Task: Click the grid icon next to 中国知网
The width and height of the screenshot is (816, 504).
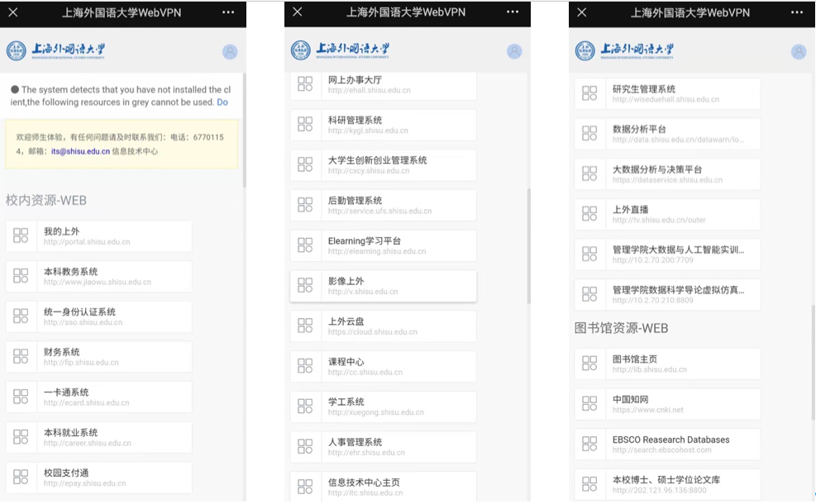Action: tap(589, 404)
